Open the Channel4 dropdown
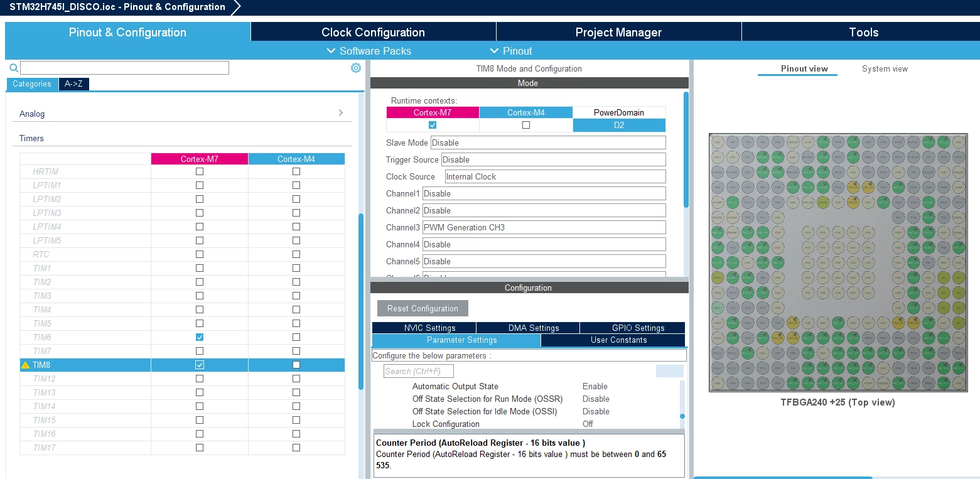 544,244
